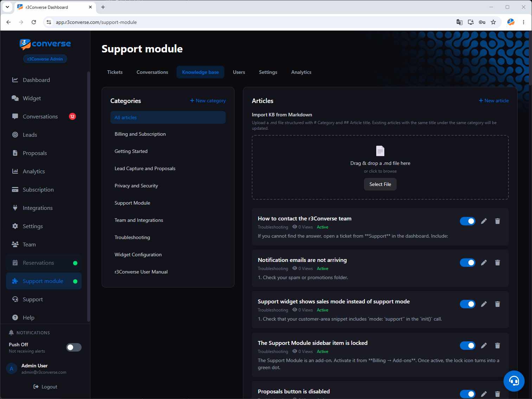Open a new browser tab
The image size is (532, 399).
(x=103, y=7)
